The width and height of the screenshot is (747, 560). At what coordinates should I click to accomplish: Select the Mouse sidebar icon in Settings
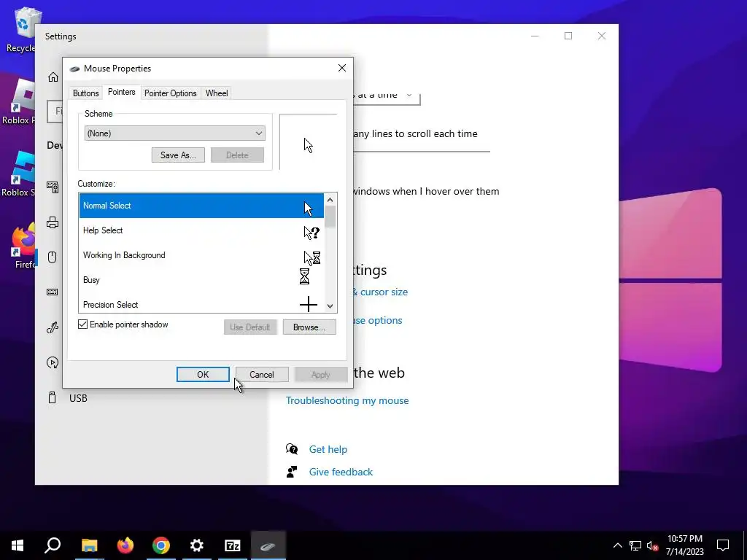pos(53,257)
